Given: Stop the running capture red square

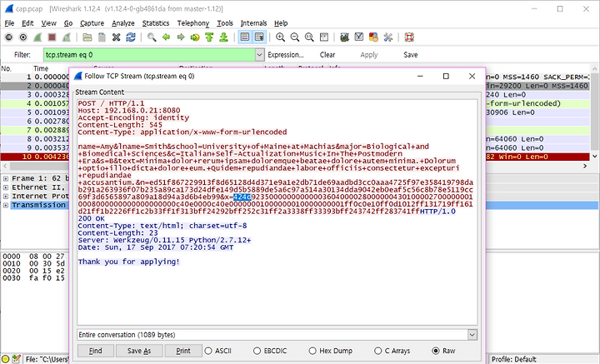Looking at the screenshot, I should 52,37.
